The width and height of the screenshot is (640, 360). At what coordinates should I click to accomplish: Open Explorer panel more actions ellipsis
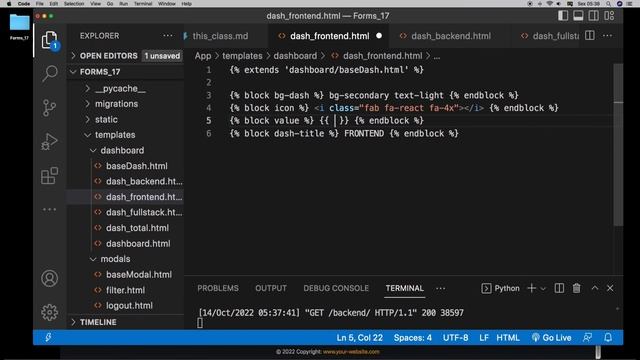pos(168,36)
